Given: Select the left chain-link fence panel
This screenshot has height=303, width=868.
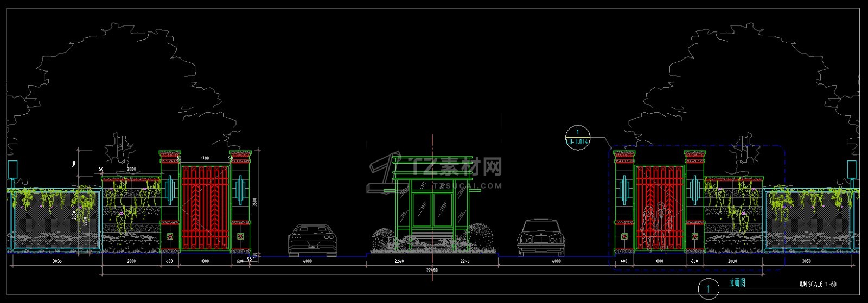Looking at the screenshot, I should 56,220.
